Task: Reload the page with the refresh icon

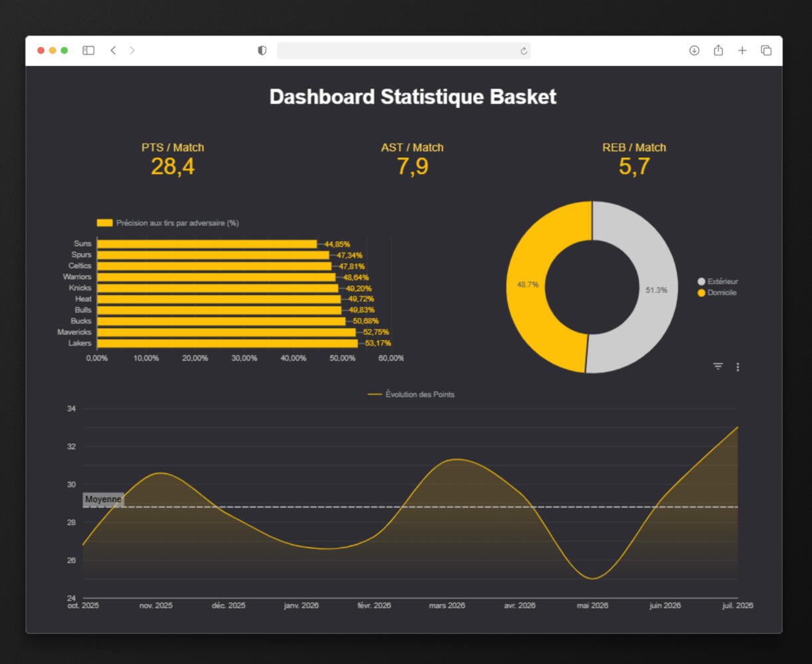Action: pyautogui.click(x=524, y=51)
